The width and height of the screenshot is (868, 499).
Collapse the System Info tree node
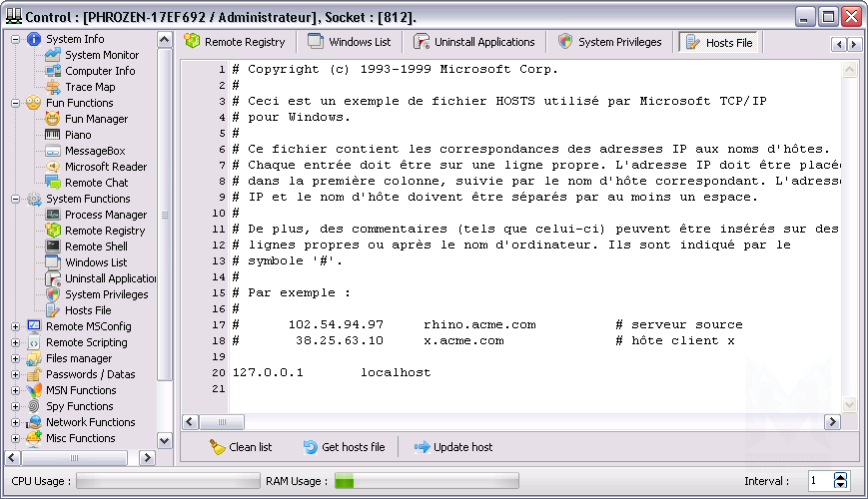[15, 39]
